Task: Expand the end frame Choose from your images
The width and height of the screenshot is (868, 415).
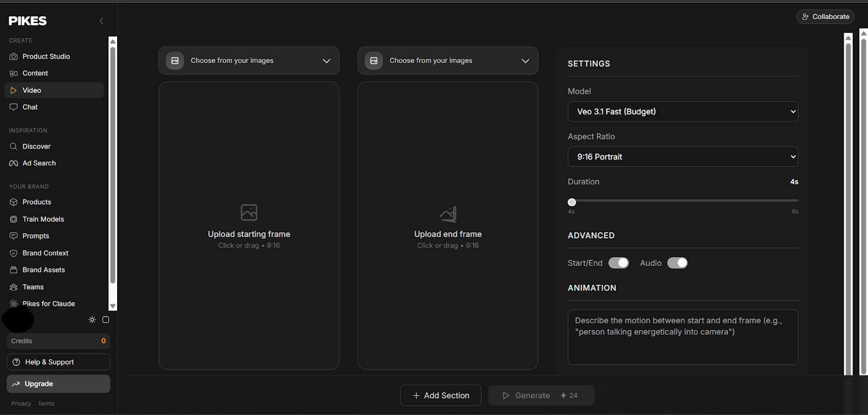Action: click(448, 61)
